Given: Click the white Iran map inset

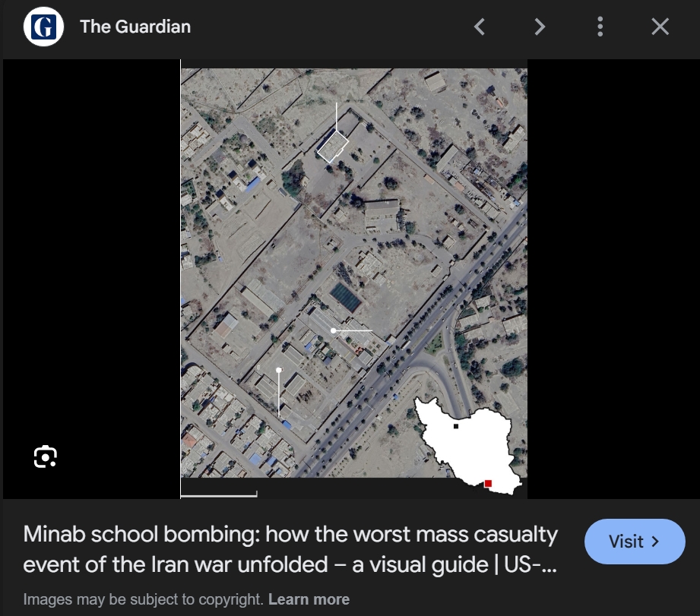Looking at the screenshot, I should click(469, 445).
